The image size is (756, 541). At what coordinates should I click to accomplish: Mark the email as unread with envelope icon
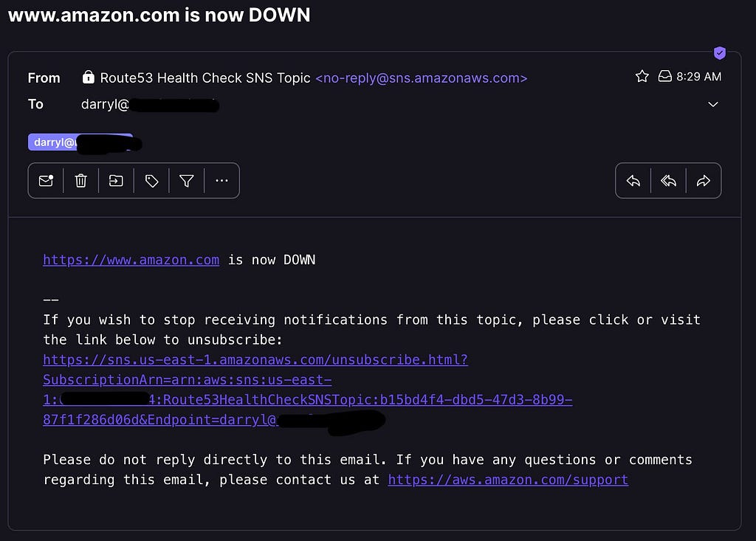coord(46,181)
